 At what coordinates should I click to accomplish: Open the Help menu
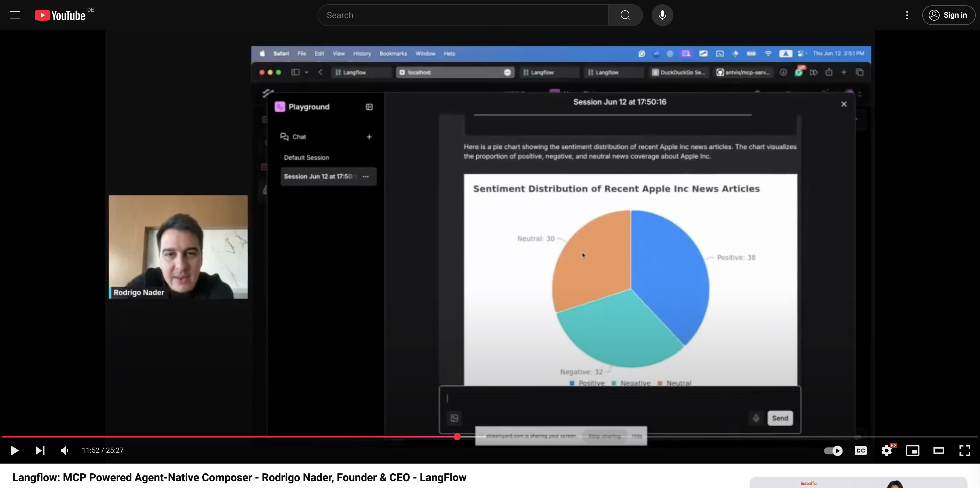click(x=449, y=53)
